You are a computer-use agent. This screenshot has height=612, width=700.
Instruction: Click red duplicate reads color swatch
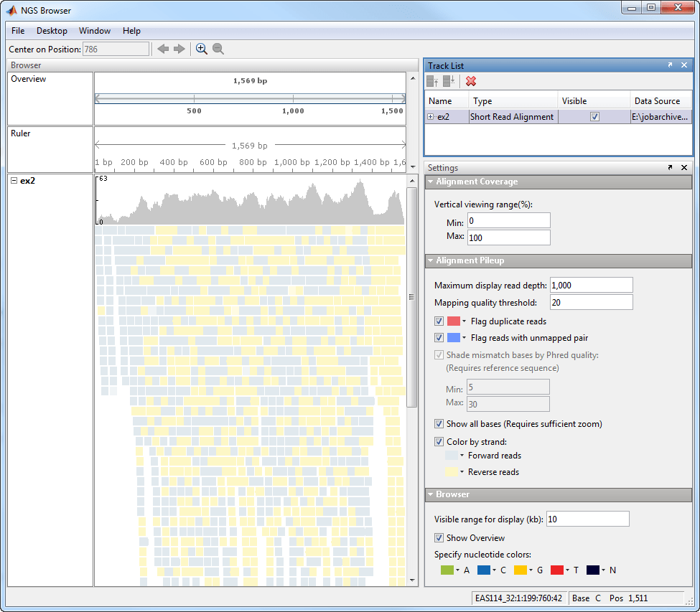tap(454, 321)
